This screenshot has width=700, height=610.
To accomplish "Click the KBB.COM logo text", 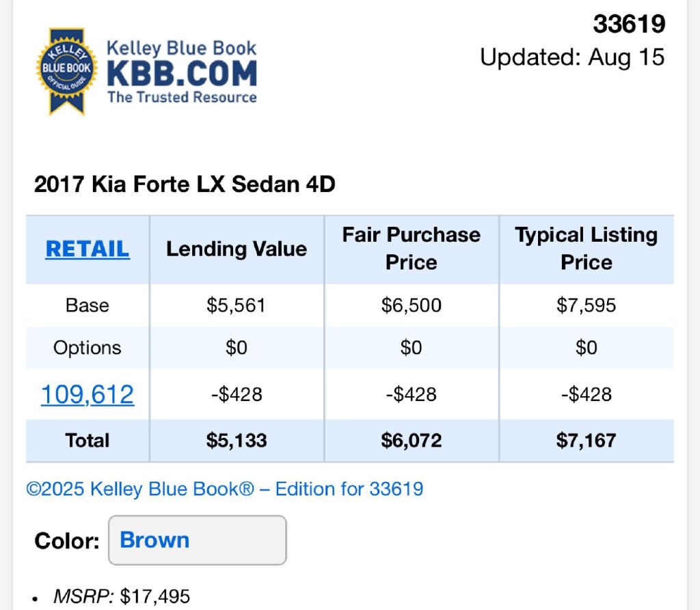I will (182, 73).
